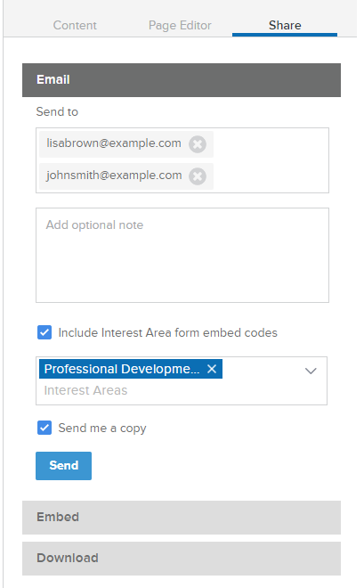Screen dimensions: 364x588
Task: Click empty area of Send to field
Action: click(x=270, y=160)
